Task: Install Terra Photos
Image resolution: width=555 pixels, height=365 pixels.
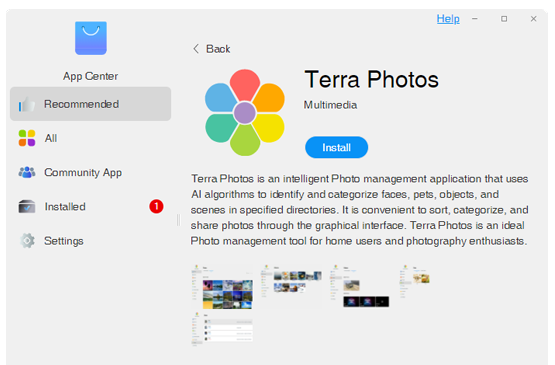Action: tap(337, 147)
